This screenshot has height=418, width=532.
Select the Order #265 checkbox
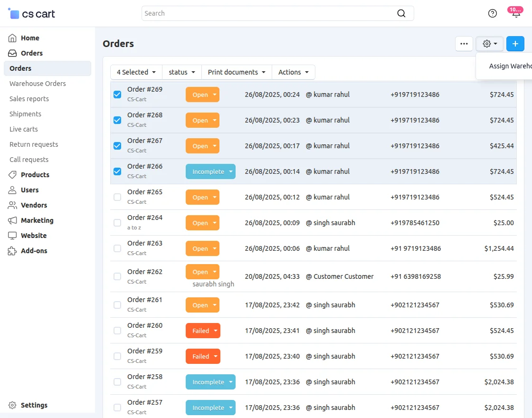tap(117, 197)
